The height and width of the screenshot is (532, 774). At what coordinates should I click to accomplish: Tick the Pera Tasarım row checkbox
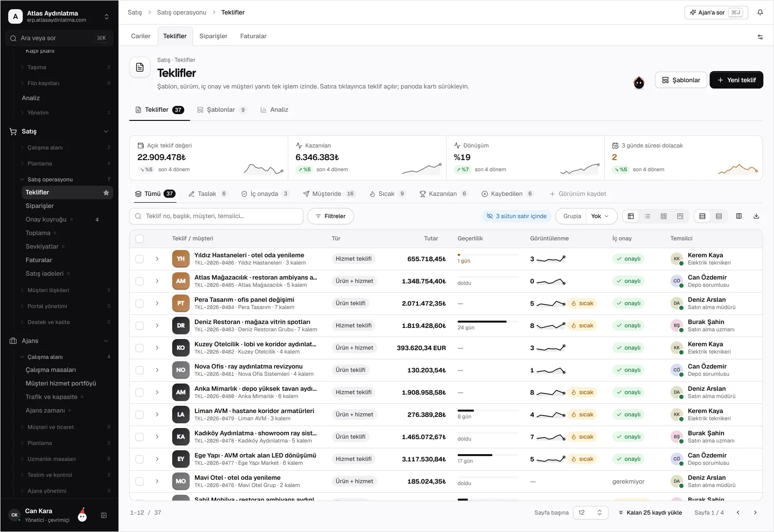pos(139,303)
